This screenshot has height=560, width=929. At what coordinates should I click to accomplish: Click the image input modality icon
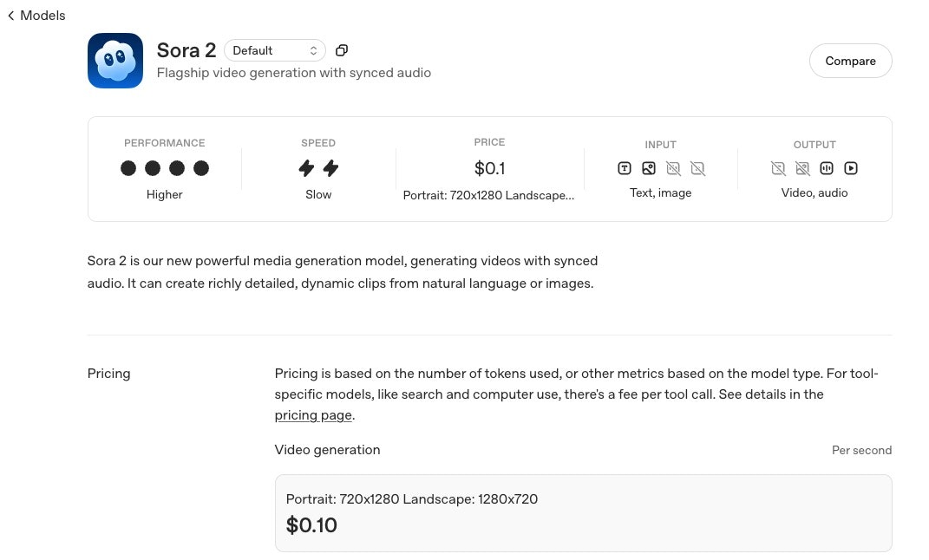(x=649, y=168)
